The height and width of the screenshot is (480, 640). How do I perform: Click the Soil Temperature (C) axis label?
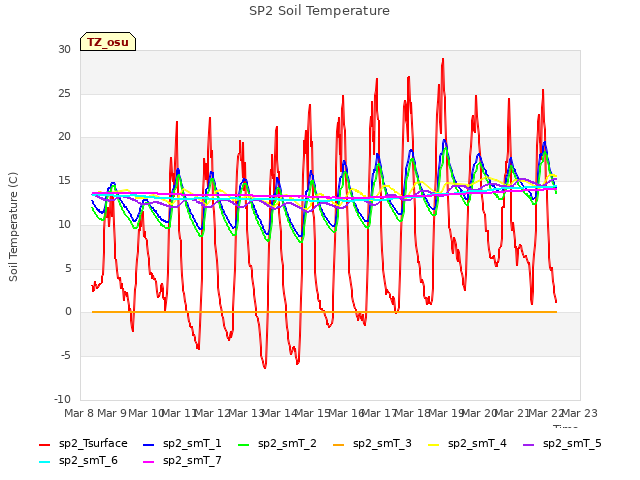pyautogui.click(x=13, y=227)
